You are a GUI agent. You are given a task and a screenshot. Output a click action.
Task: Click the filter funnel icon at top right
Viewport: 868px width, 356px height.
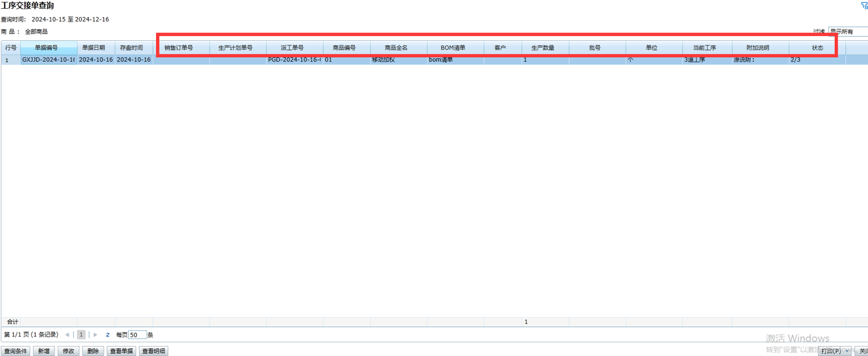(864, 6)
